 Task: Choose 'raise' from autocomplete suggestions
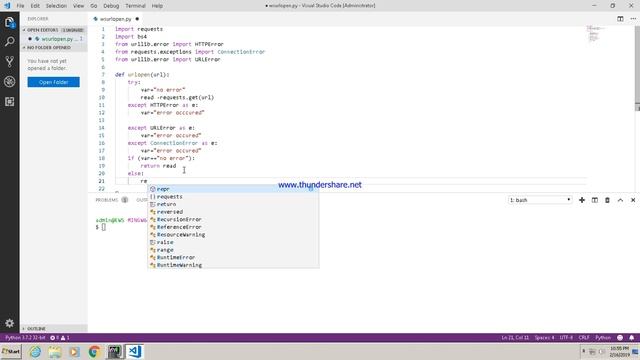[x=233, y=242]
